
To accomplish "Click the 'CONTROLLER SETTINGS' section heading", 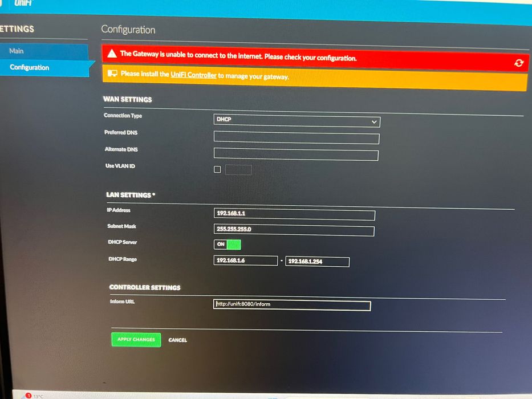I will (145, 287).
